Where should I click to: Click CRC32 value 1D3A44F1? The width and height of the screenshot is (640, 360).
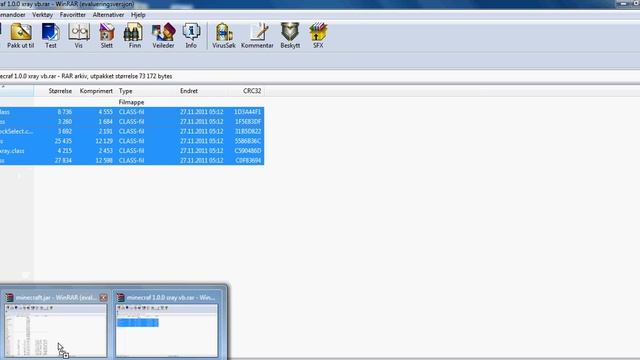click(247, 112)
